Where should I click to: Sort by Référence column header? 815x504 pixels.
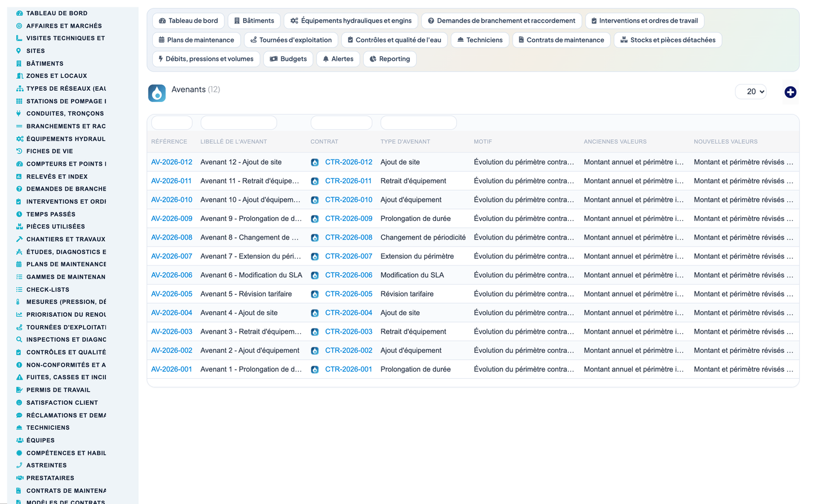tap(169, 142)
